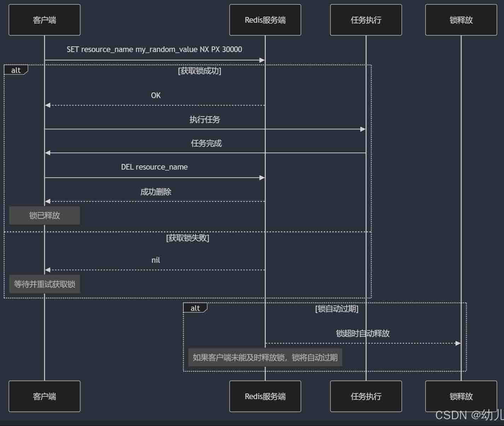This screenshot has width=504, height=426.
Task: Click the 任务完成 message label
Action: click(x=206, y=143)
